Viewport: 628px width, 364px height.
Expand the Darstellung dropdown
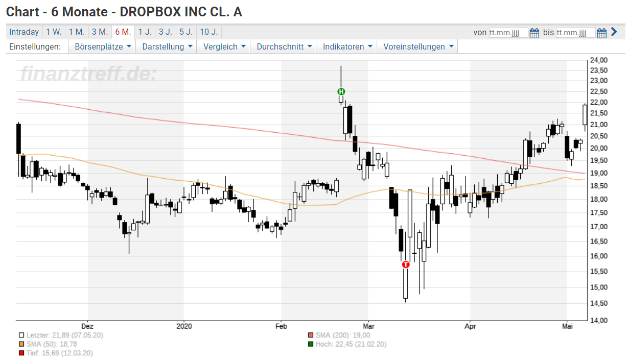pos(168,46)
